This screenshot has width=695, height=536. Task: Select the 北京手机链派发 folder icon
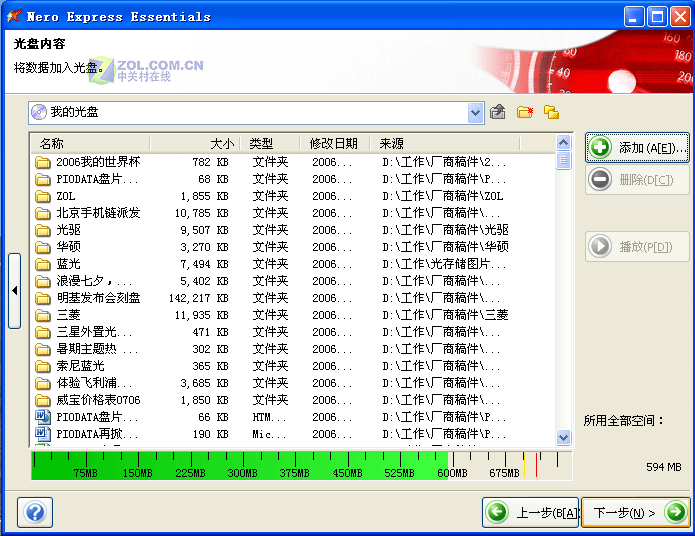[43, 213]
